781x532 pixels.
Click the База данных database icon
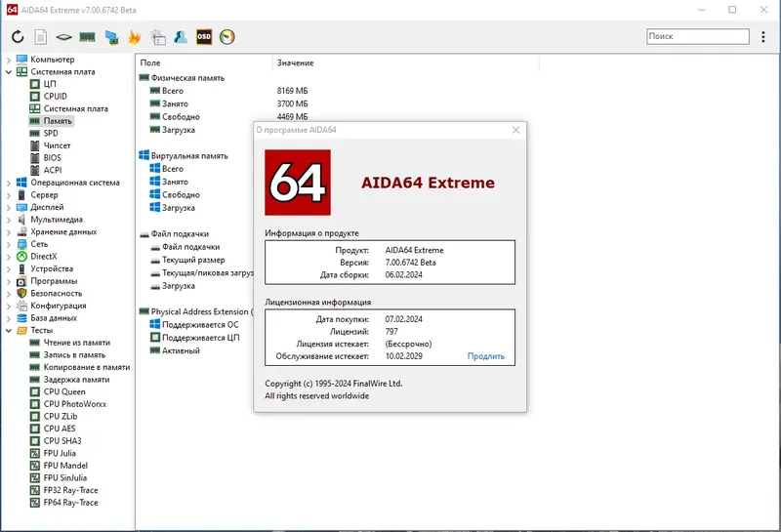tap(21, 318)
